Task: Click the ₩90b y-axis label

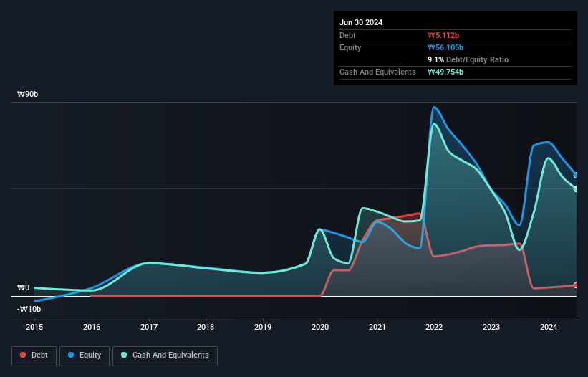Action: [x=27, y=94]
